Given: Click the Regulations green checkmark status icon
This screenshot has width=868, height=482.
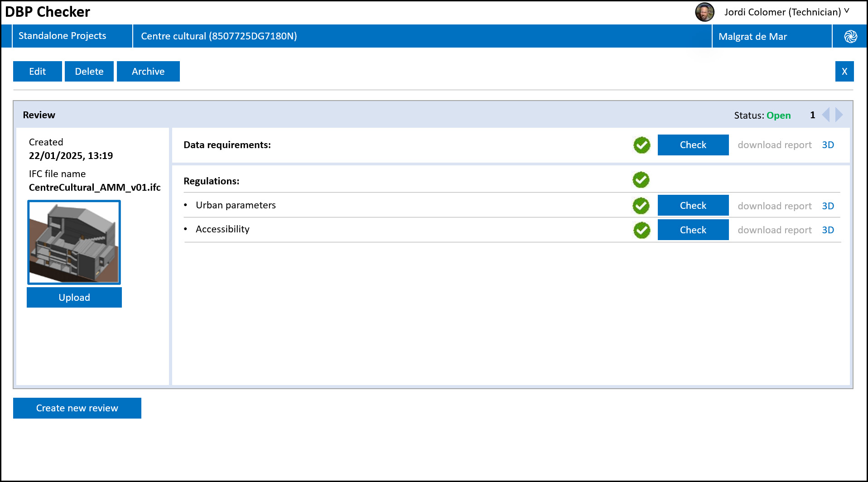Looking at the screenshot, I should point(641,180).
